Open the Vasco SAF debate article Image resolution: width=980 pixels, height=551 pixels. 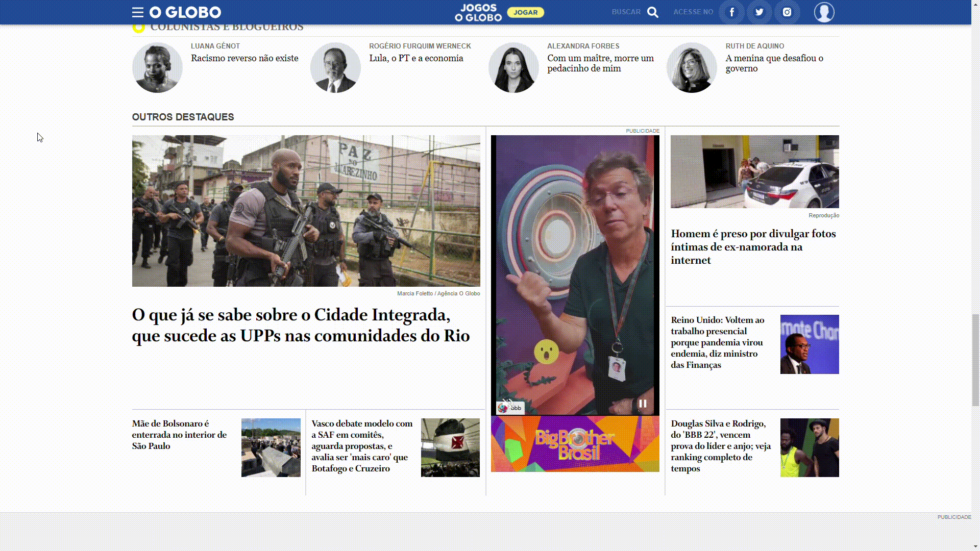coord(361,445)
